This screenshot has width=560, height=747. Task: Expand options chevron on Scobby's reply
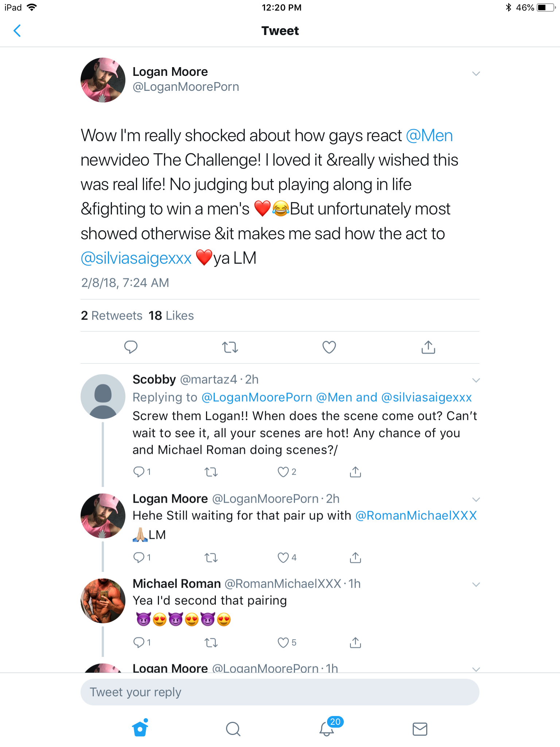pyautogui.click(x=476, y=380)
